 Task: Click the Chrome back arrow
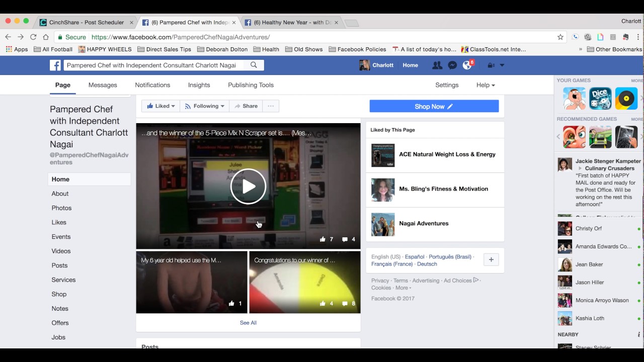click(x=8, y=37)
